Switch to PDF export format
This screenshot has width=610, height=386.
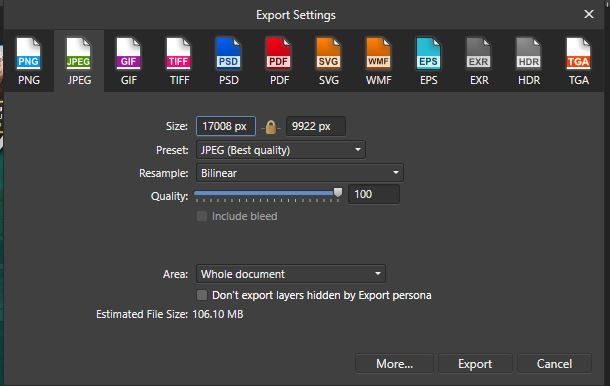tap(279, 61)
